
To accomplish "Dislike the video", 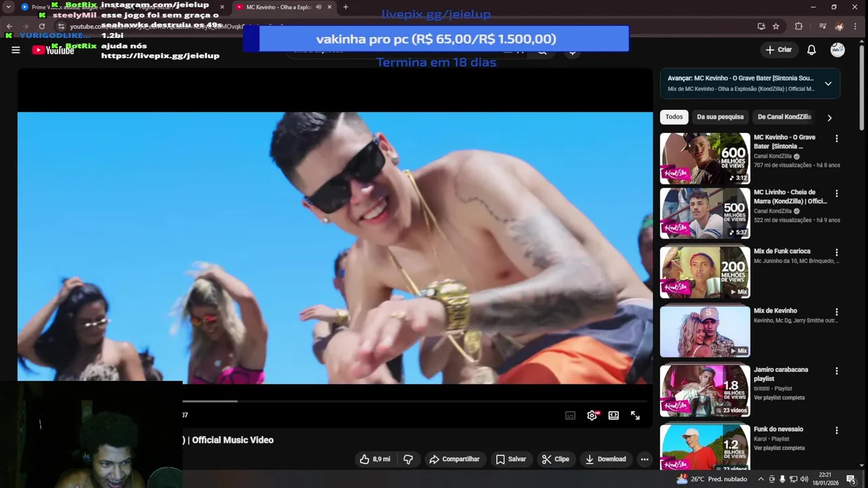I will [408, 459].
